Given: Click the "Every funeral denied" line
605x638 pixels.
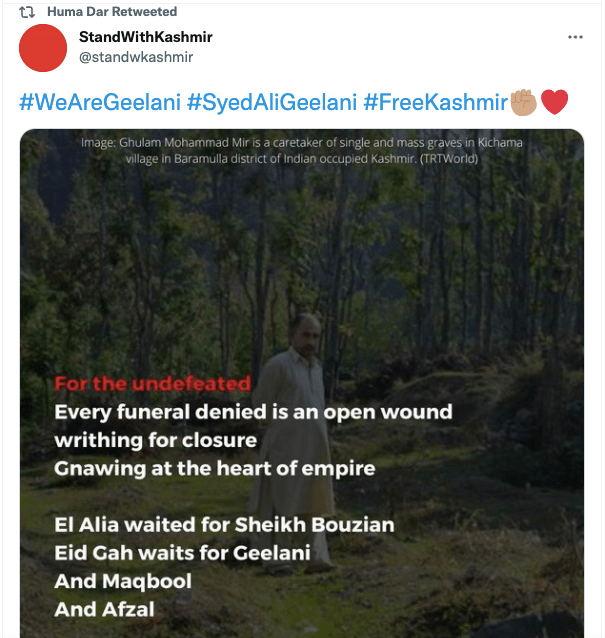Looking at the screenshot, I should click(x=253, y=411).
